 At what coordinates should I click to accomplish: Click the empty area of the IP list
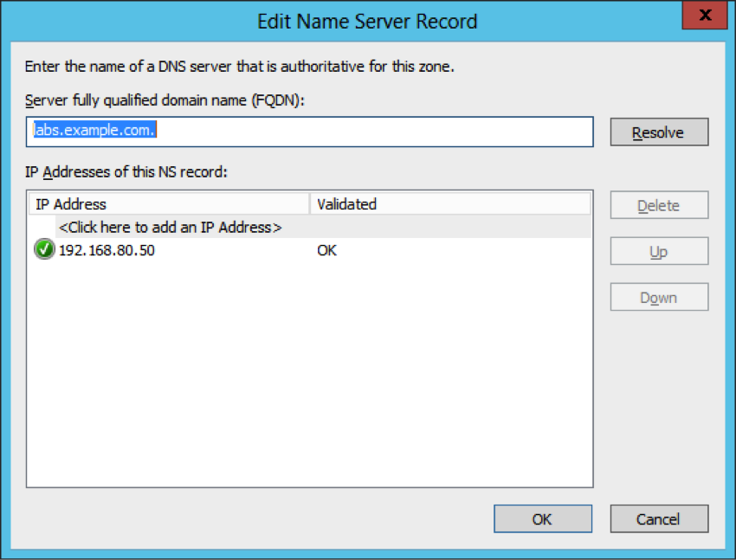(x=309, y=381)
